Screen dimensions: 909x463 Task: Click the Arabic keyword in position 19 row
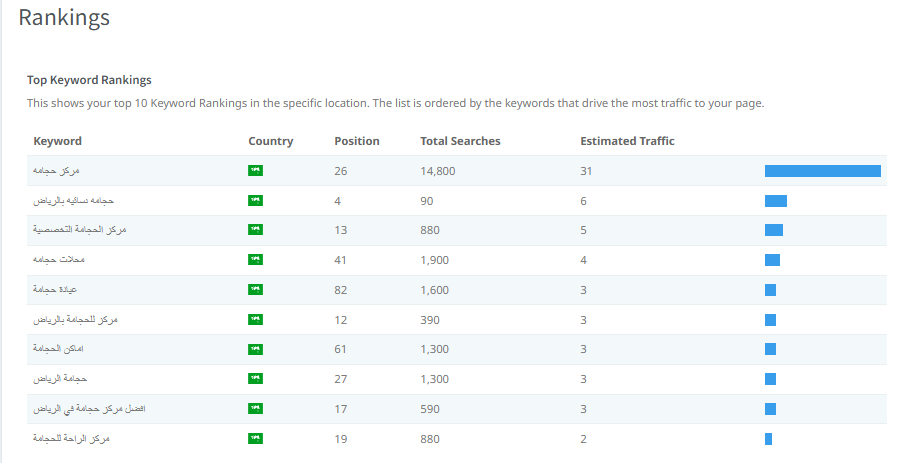pyautogui.click(x=71, y=439)
